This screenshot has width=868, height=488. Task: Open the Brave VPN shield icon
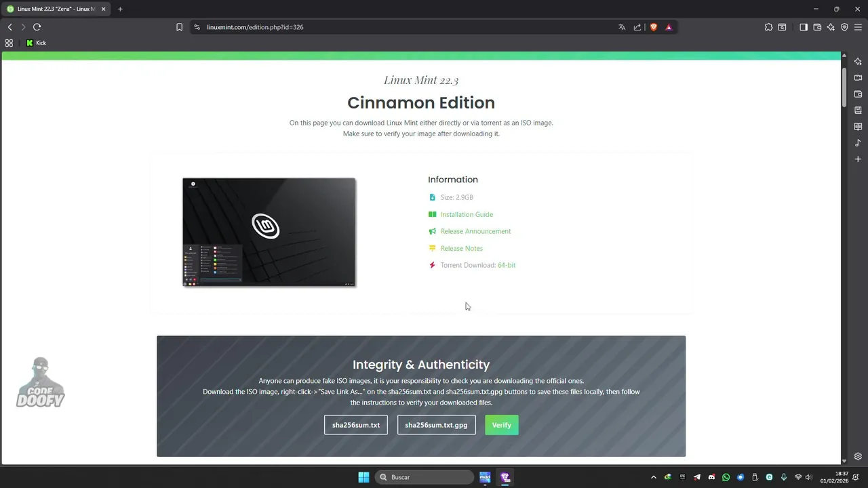click(844, 27)
